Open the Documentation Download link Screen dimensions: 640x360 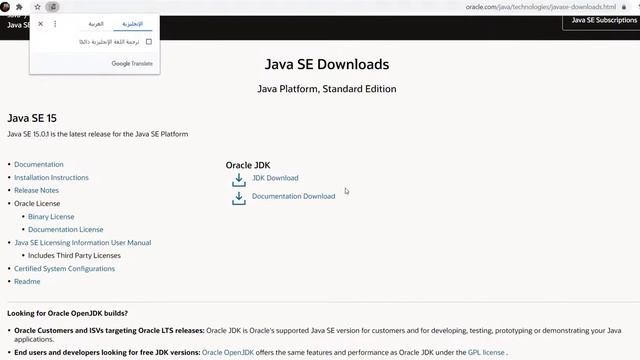[293, 196]
